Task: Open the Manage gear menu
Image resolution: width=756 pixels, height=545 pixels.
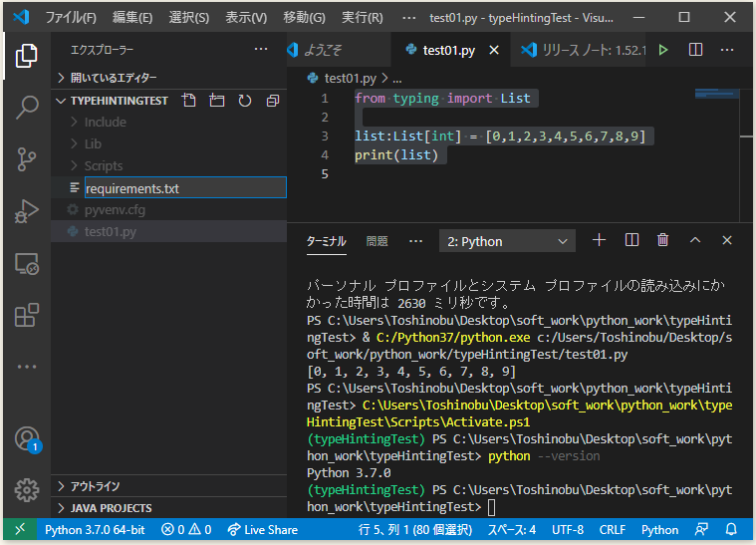Action: [x=26, y=490]
